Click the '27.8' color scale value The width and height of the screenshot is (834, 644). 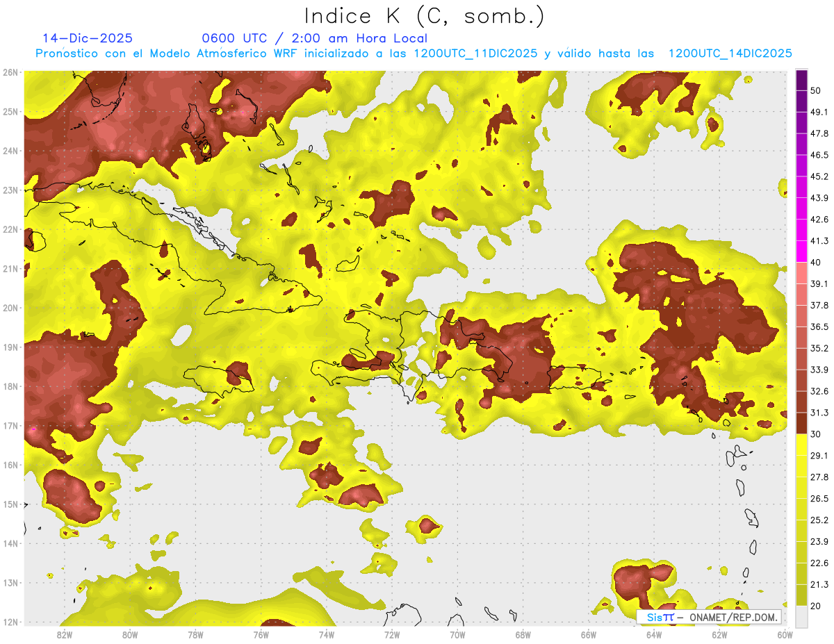tap(819, 477)
